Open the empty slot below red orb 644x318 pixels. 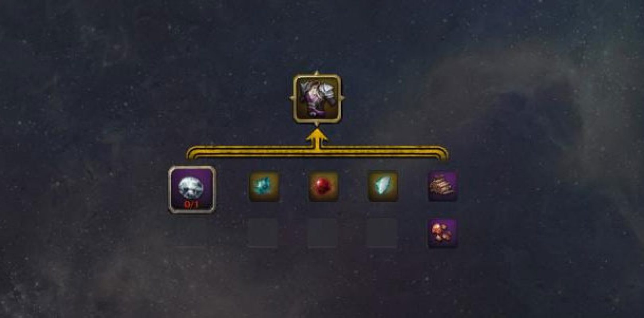click(x=322, y=233)
